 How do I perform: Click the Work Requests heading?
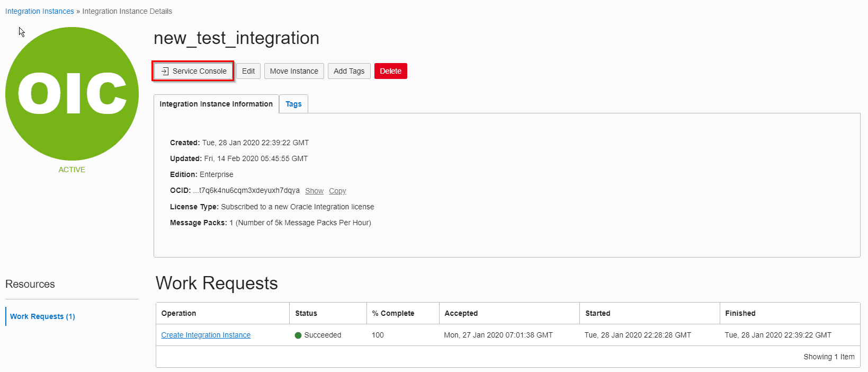[x=217, y=284]
